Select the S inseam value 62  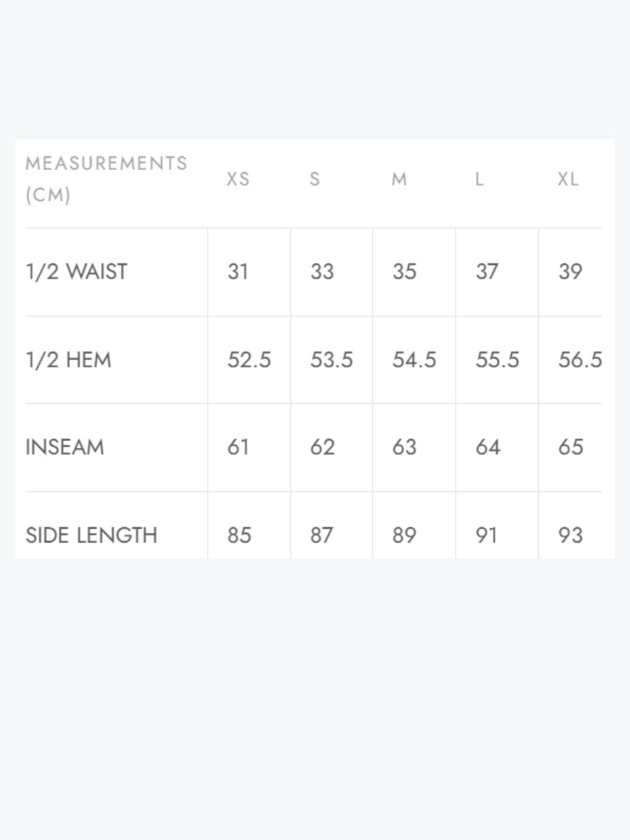click(322, 447)
